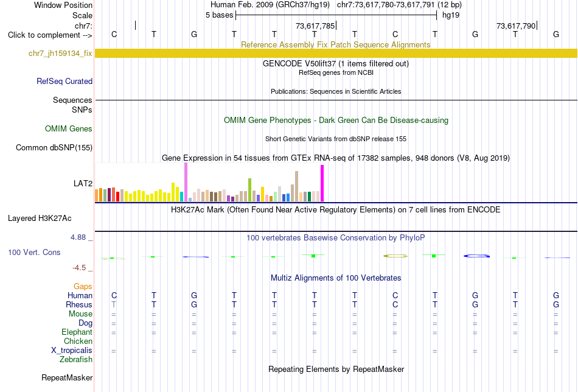The width and height of the screenshot is (578, 392).
Task: Select the Zebrafish species label
Action: (x=76, y=360)
